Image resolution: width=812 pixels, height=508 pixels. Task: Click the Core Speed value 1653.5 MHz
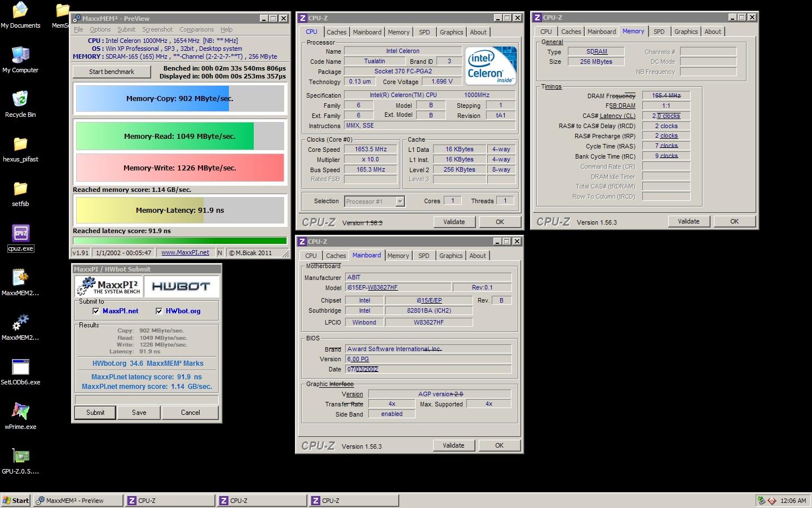click(x=370, y=150)
